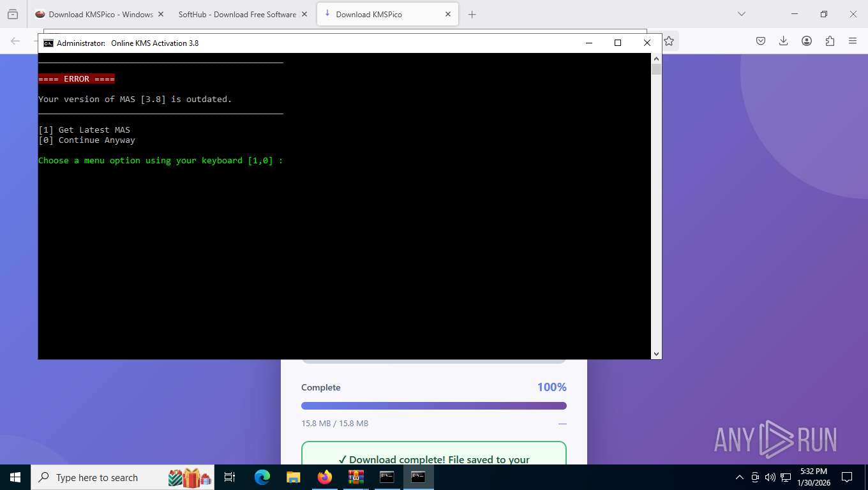The image size is (868, 490).
Task: Maximize the Online KMS Activation window
Action: tap(618, 43)
